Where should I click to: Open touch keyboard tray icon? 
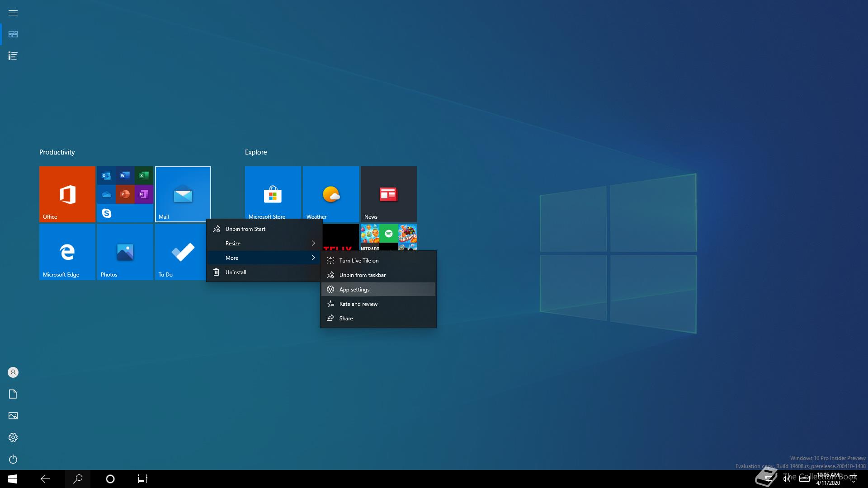click(x=805, y=479)
